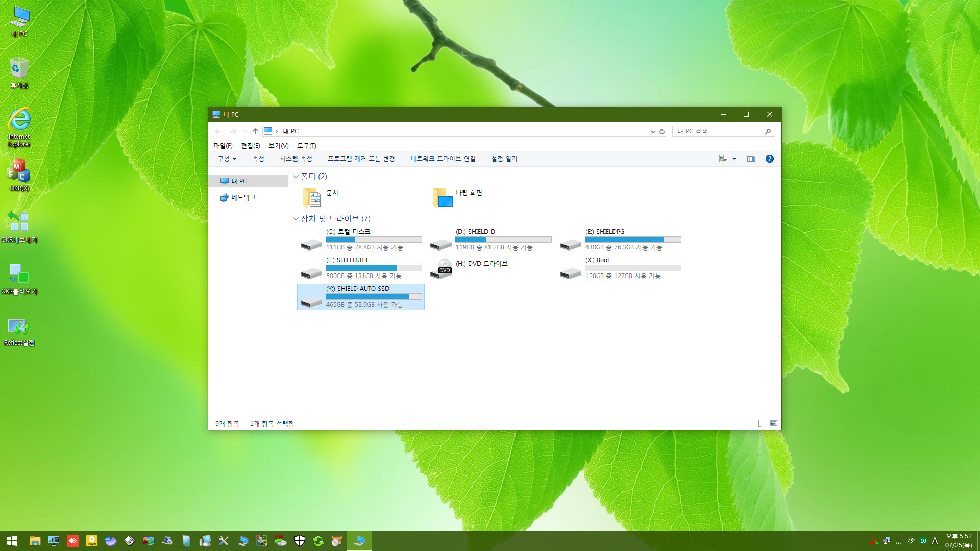Open the 편집(E) menu

pyautogui.click(x=251, y=146)
